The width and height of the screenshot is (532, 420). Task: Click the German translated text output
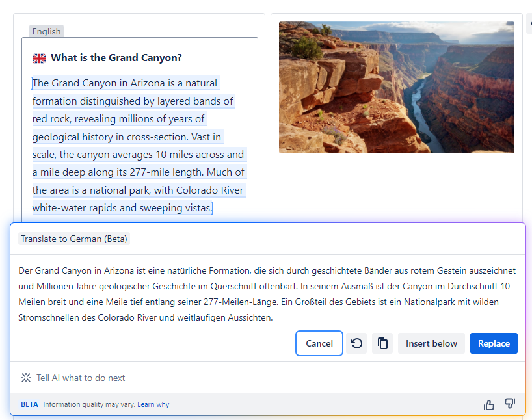[267, 294]
